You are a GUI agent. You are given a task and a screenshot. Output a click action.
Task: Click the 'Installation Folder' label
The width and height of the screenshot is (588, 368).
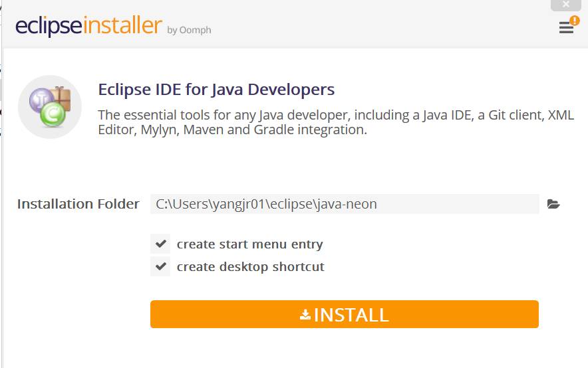78,204
